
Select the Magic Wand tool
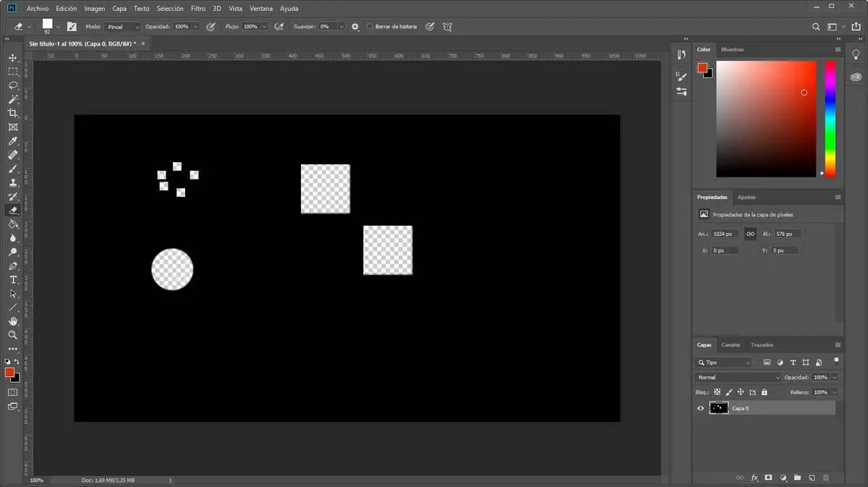pos(12,99)
